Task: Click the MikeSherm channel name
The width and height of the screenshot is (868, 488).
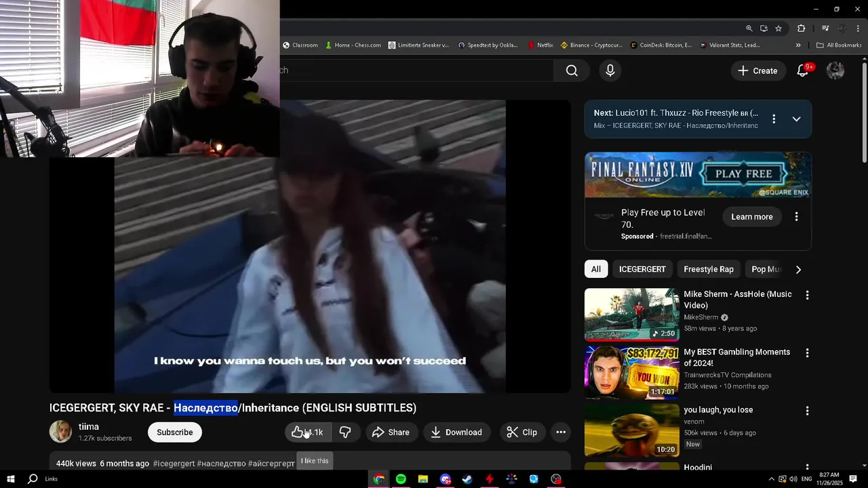Action: [701, 317]
